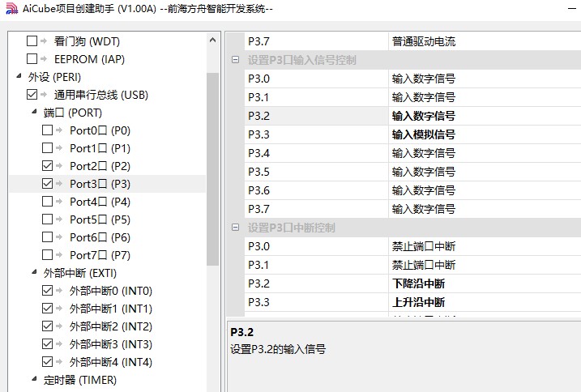Collapse the 外部中断 (EXTI) tree node
The width and height of the screenshot is (581, 392).
[x=35, y=272]
